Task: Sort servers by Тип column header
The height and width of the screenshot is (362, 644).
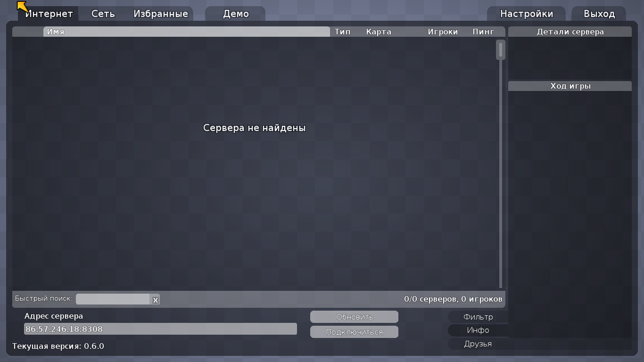Action: pos(342,32)
